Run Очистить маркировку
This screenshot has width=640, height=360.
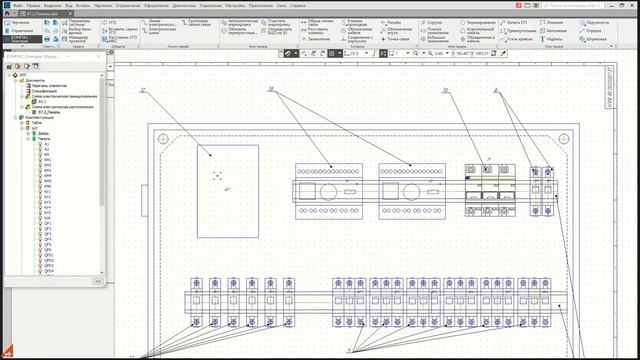tap(276, 22)
